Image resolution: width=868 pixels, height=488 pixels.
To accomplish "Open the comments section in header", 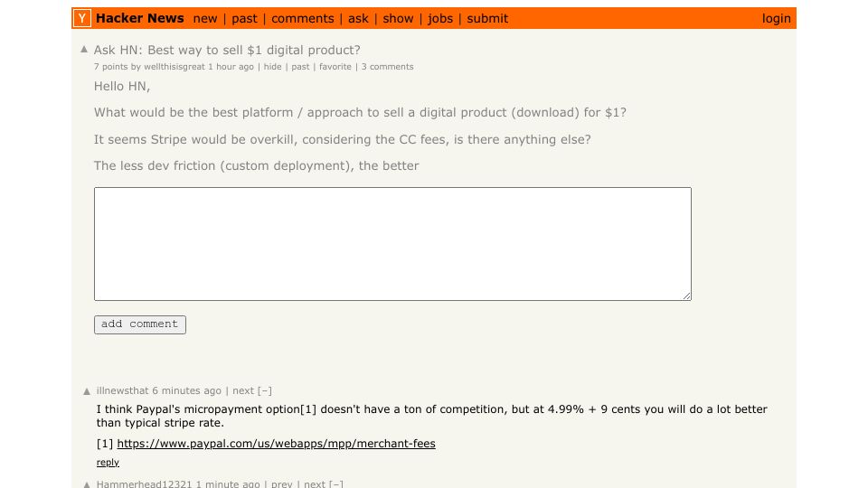I will [x=303, y=18].
